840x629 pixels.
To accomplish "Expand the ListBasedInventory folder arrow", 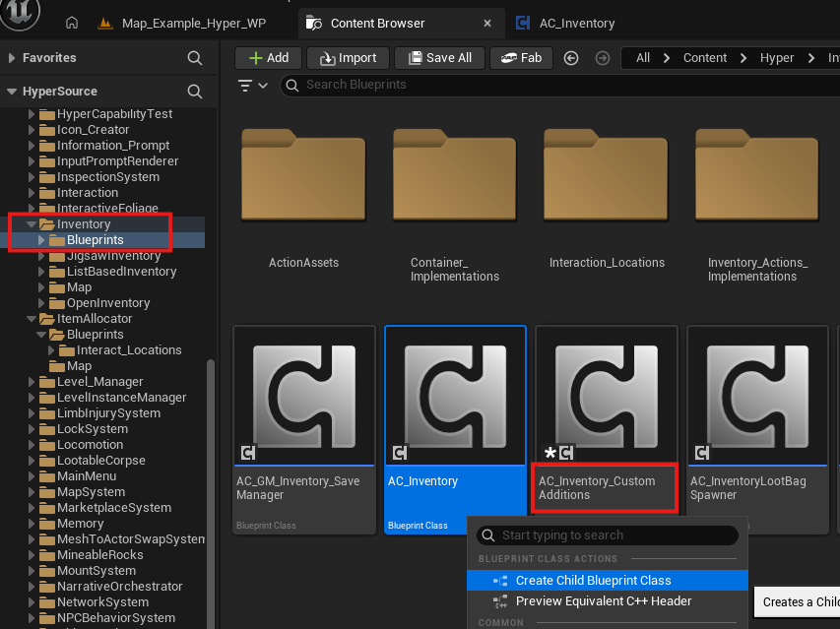I will 41,272.
